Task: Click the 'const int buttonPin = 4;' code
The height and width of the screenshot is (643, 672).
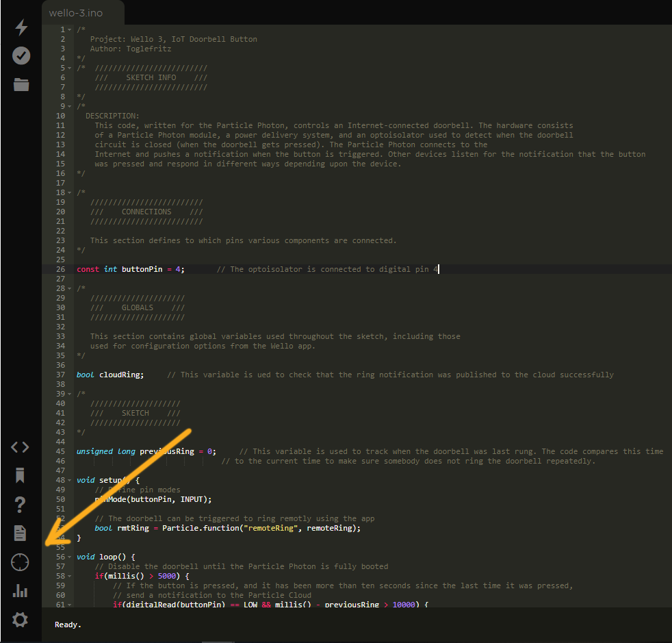Action: 131,269
